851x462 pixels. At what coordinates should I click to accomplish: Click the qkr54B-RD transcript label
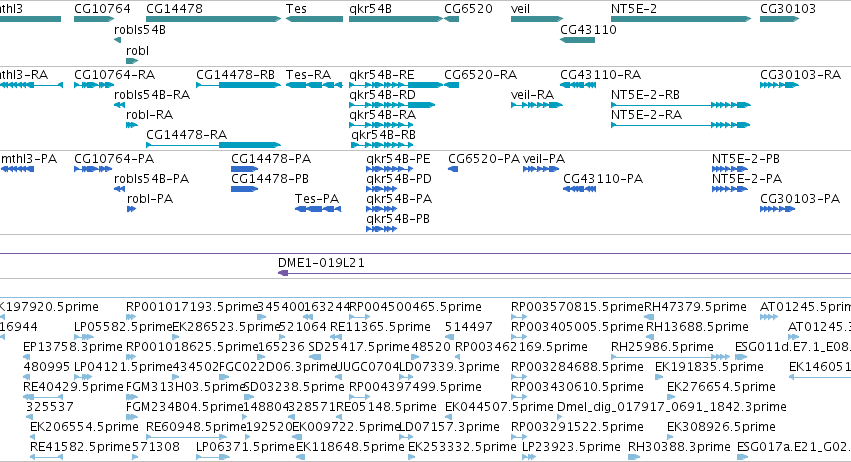[383, 94]
